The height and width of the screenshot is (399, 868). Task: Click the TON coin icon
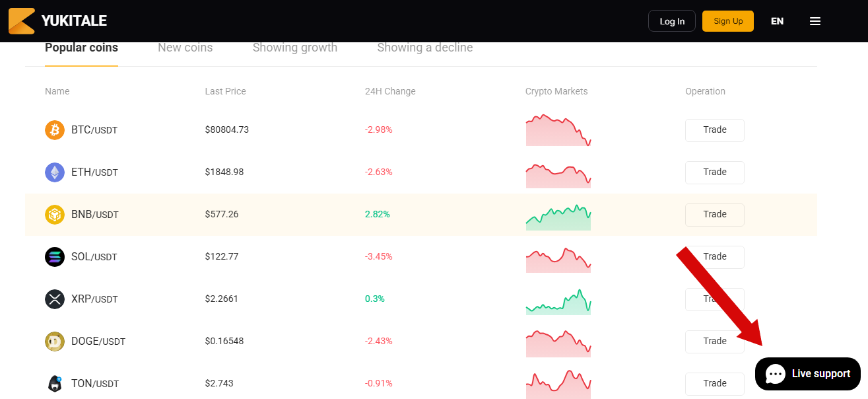pyautogui.click(x=55, y=384)
